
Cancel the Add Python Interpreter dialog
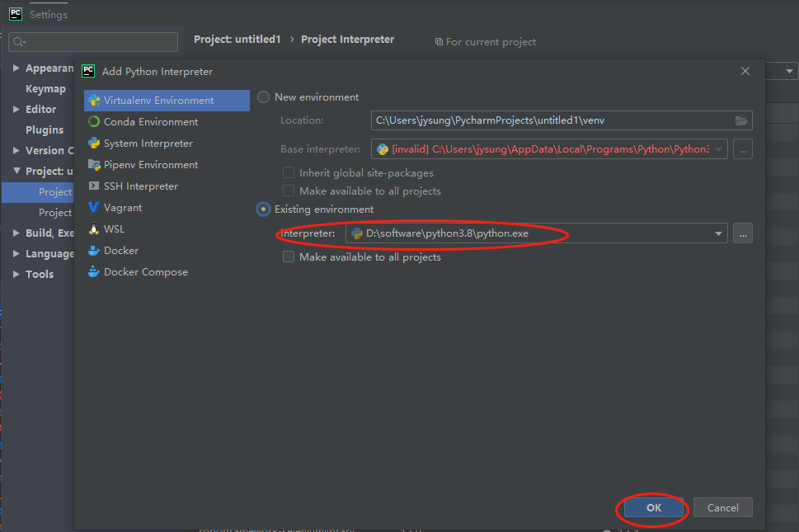tap(722, 507)
